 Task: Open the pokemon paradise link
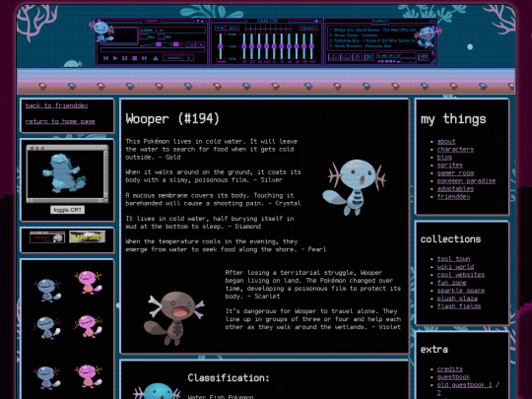tap(466, 181)
